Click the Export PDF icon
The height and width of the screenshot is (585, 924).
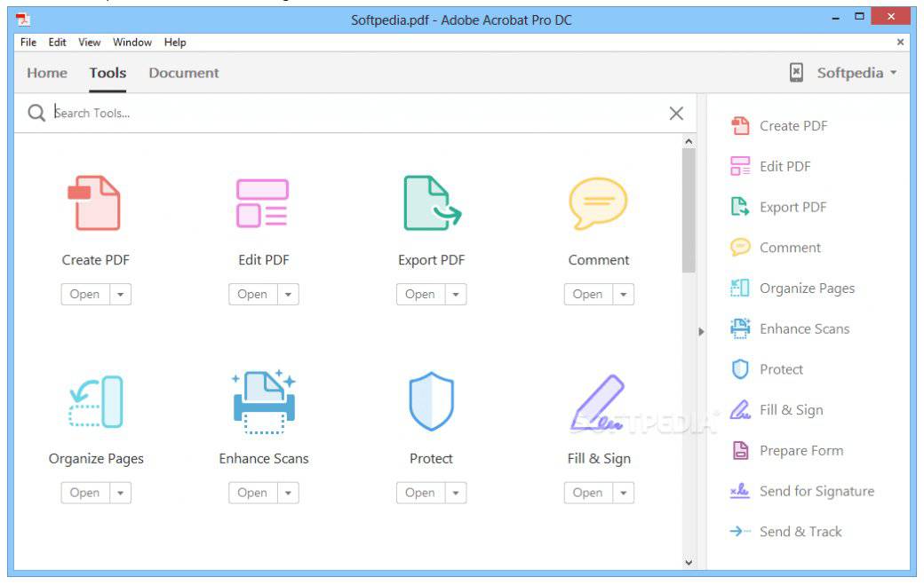(x=431, y=202)
